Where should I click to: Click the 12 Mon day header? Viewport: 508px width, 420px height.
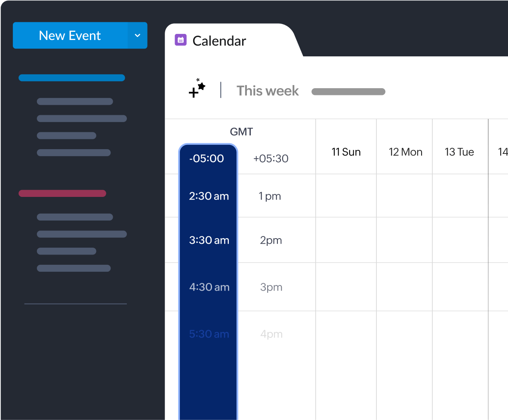coord(405,152)
